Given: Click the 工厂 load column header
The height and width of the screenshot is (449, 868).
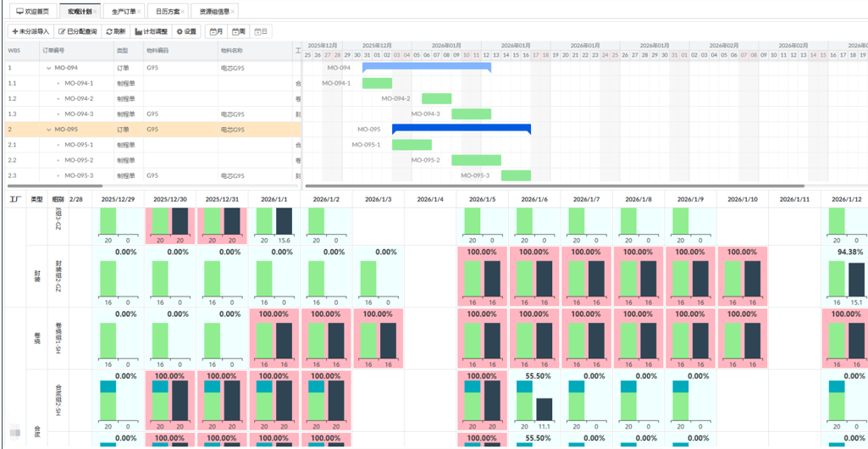Looking at the screenshot, I should 15,199.
